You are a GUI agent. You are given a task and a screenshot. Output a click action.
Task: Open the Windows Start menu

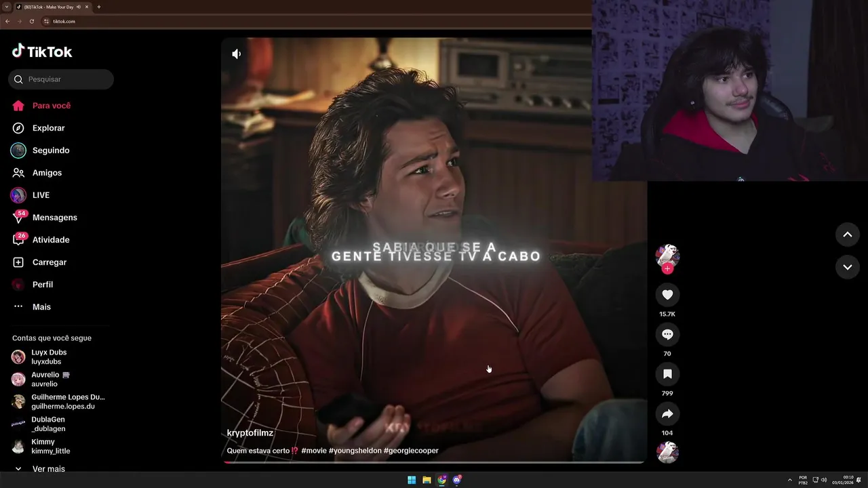412,480
